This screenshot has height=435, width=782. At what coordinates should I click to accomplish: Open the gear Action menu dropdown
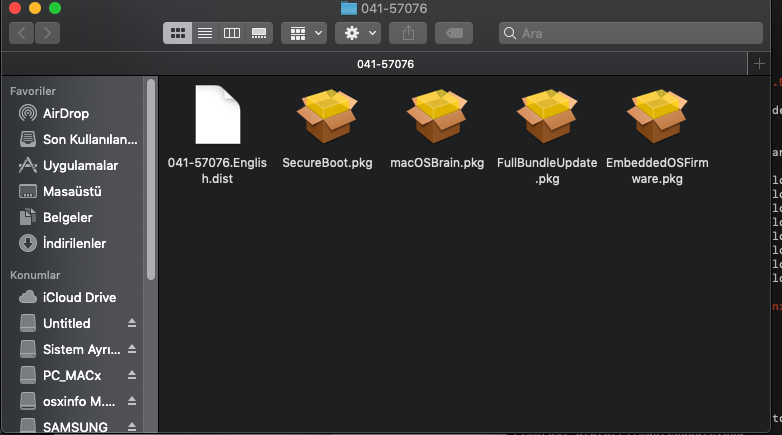358,33
